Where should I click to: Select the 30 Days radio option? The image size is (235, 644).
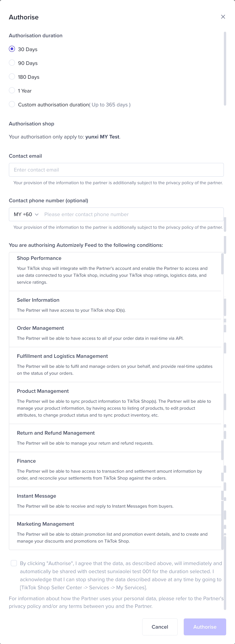click(x=12, y=49)
